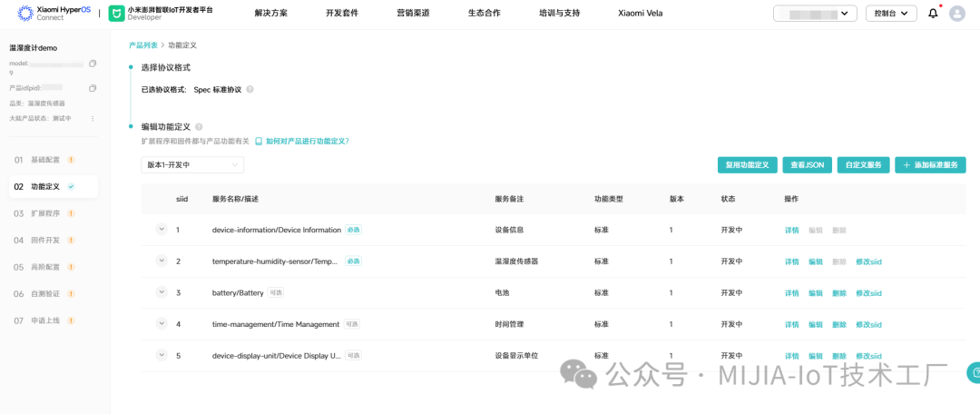Viewport: 980px width, 414px height.
Task: Click 详情 for battery/Battery row
Action: coord(792,292)
